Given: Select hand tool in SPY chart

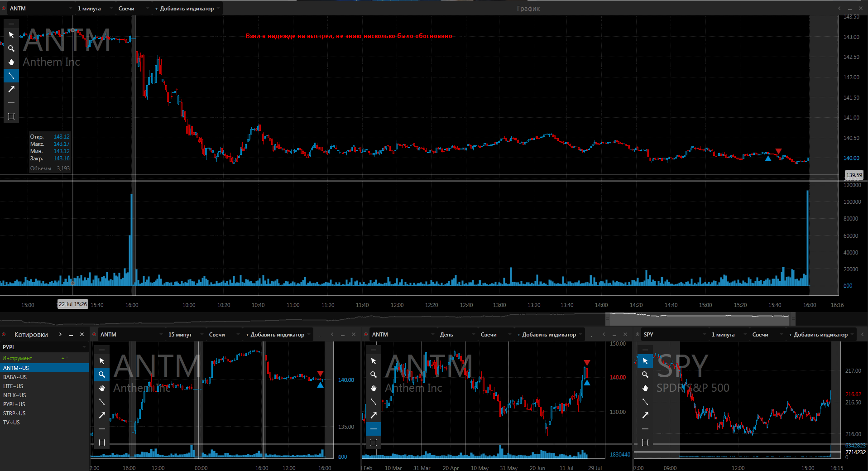Looking at the screenshot, I should [645, 388].
